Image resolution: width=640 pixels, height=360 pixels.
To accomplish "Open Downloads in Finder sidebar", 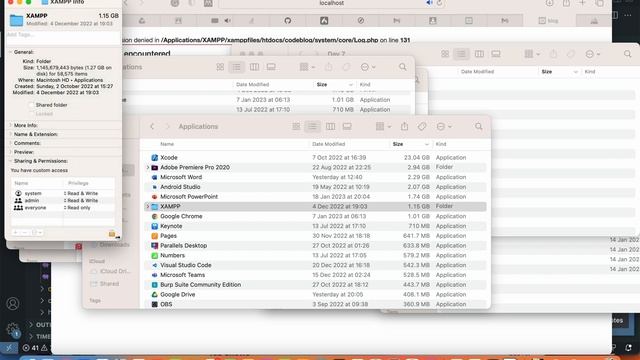I will [x=110, y=245].
